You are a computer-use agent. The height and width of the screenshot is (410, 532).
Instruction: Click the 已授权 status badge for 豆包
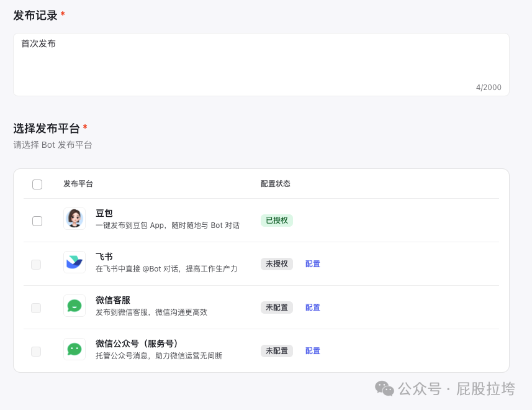point(277,221)
